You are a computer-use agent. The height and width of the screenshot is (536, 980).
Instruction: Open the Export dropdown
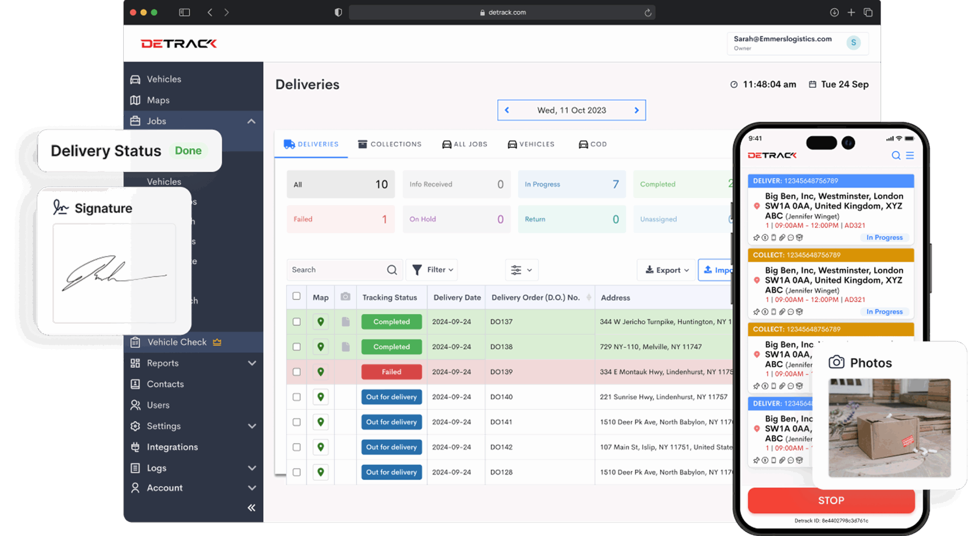pyautogui.click(x=666, y=270)
